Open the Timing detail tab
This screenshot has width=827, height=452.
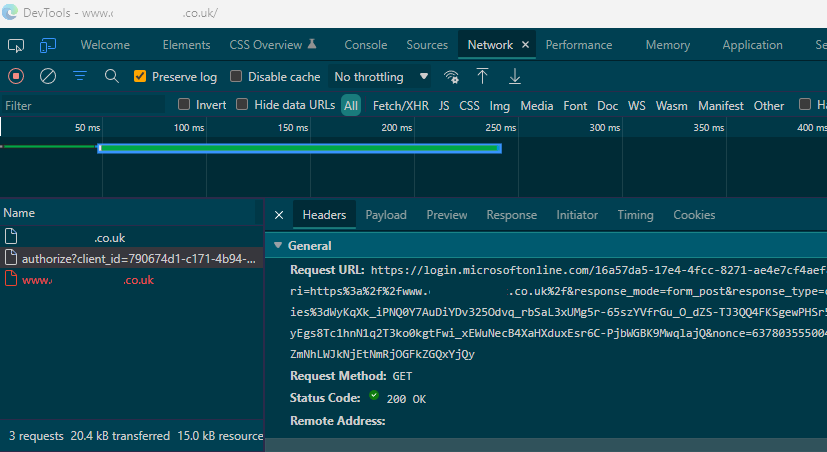635,215
